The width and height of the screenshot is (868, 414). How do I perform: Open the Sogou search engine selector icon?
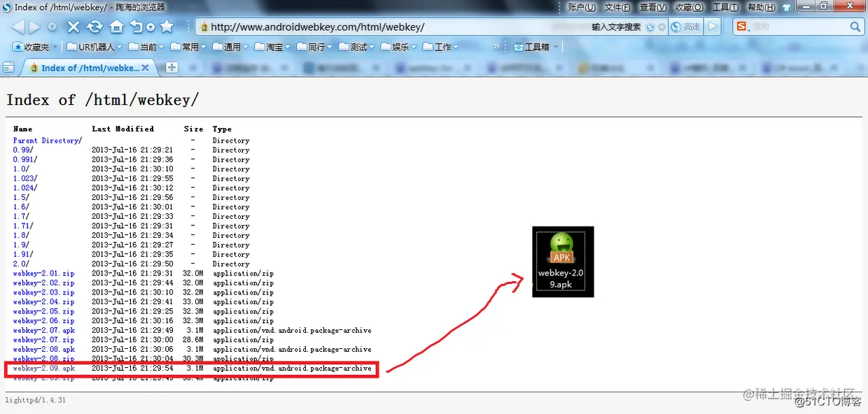742,27
